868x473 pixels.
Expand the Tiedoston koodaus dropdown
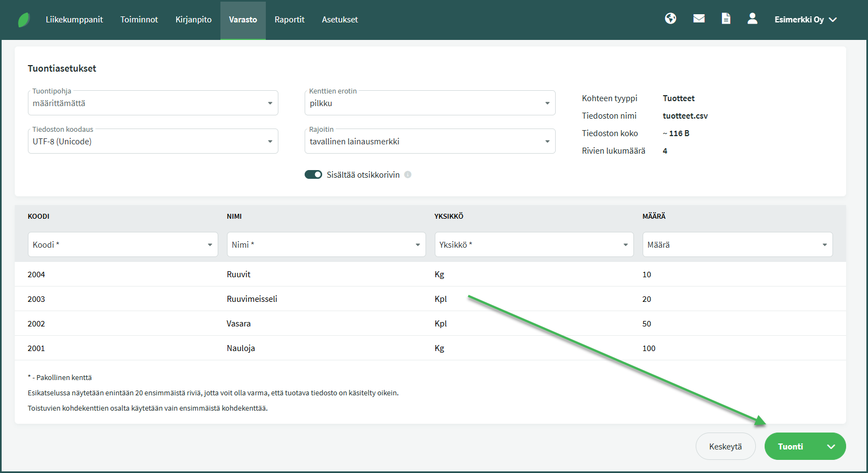coord(153,142)
